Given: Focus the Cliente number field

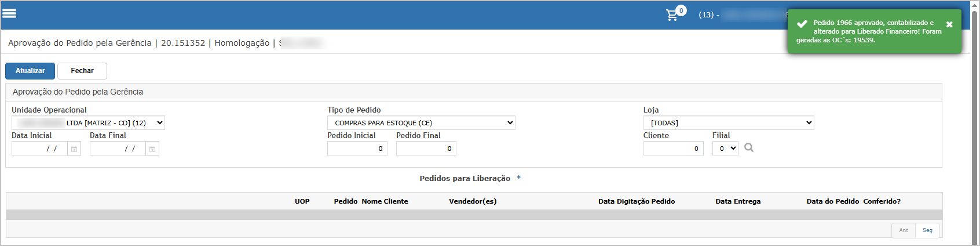Looking at the screenshot, I should [674, 149].
